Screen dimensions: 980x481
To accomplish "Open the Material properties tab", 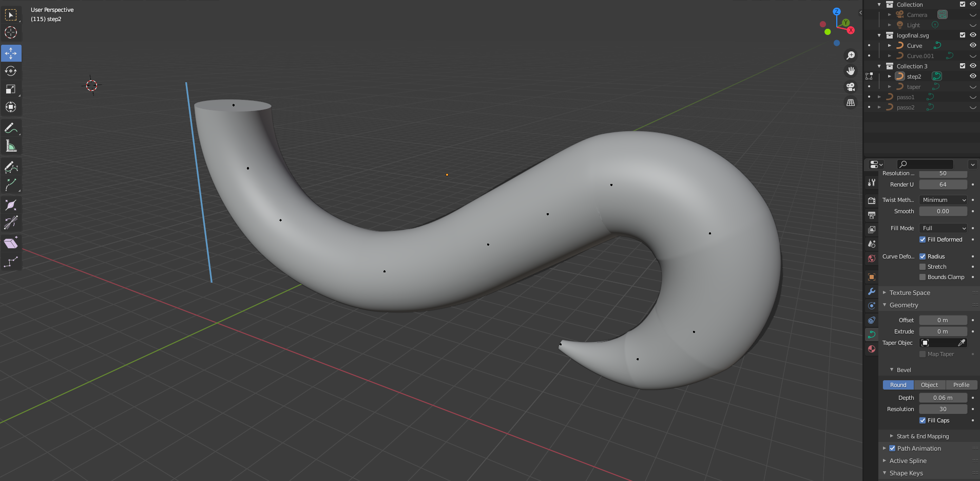I will click(872, 349).
